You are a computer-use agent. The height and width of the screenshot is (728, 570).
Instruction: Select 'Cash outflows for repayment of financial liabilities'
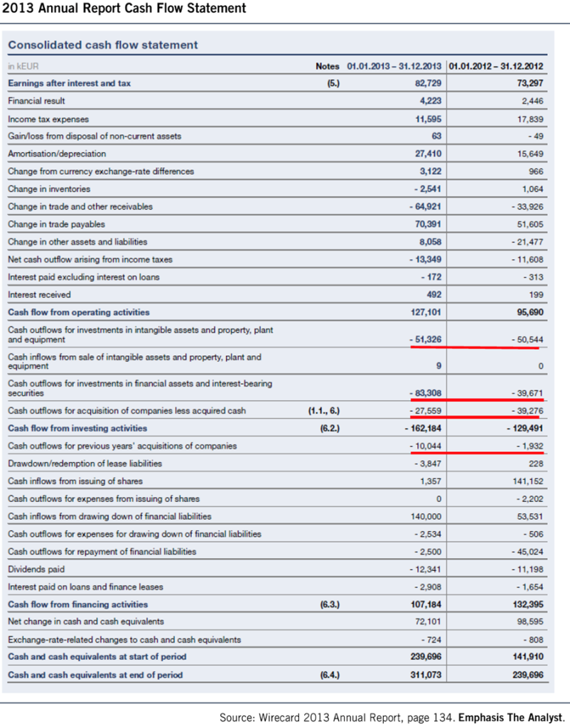[102, 552]
